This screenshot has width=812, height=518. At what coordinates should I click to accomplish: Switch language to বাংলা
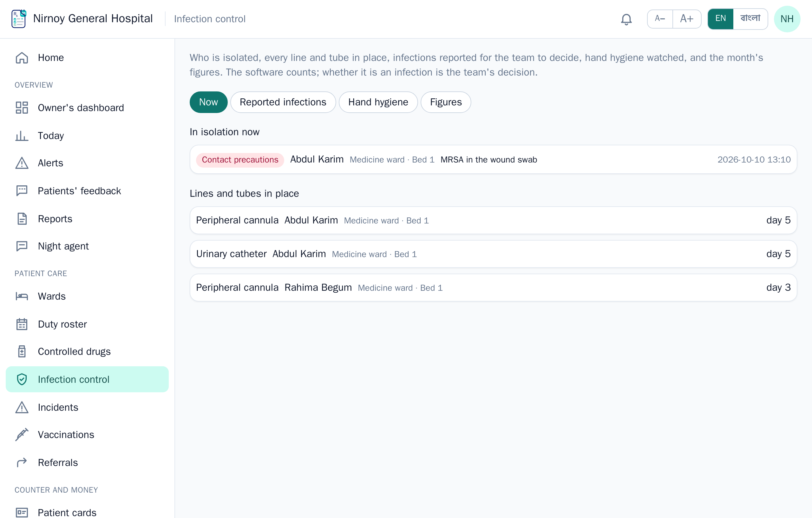click(750, 19)
